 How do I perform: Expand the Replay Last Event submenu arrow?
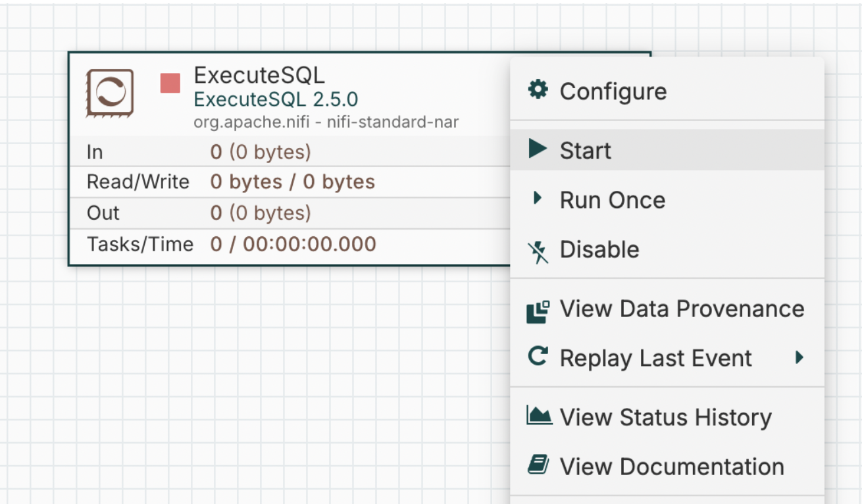click(x=799, y=358)
